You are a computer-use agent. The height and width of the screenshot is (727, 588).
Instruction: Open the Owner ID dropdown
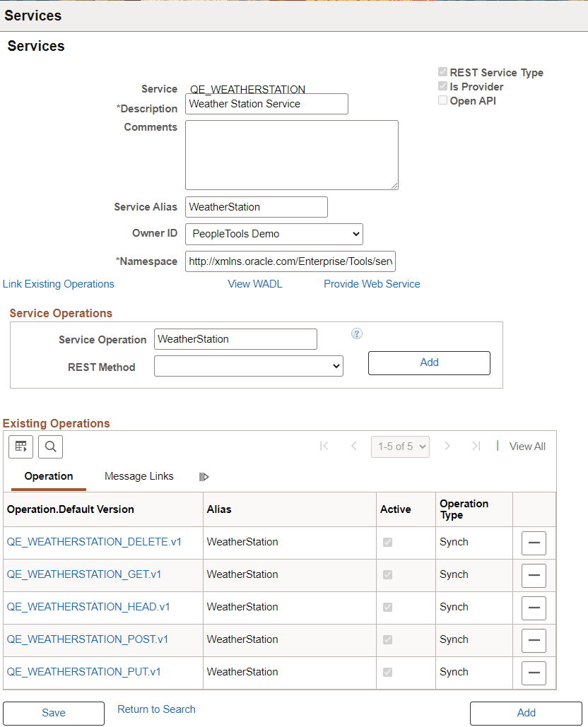coord(274,234)
